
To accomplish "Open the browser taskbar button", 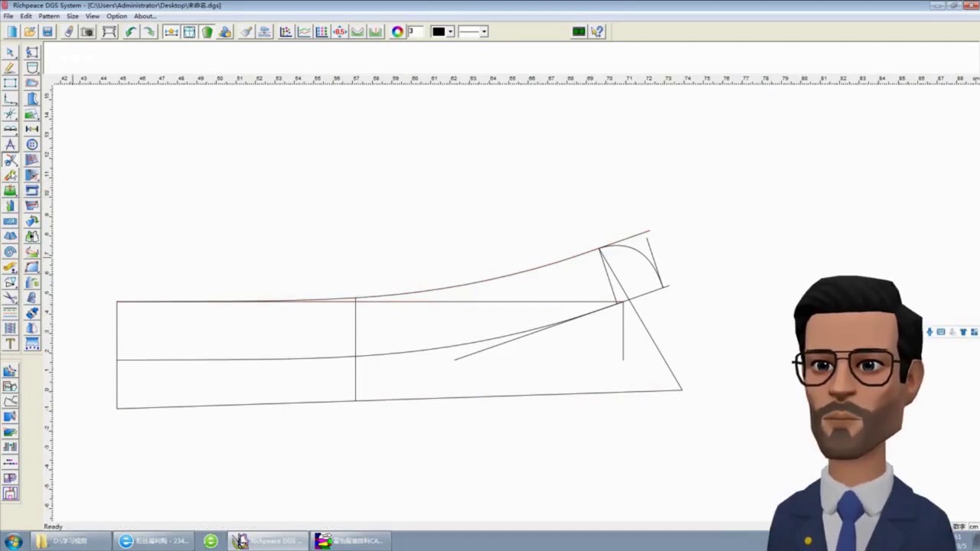I will pos(153,541).
